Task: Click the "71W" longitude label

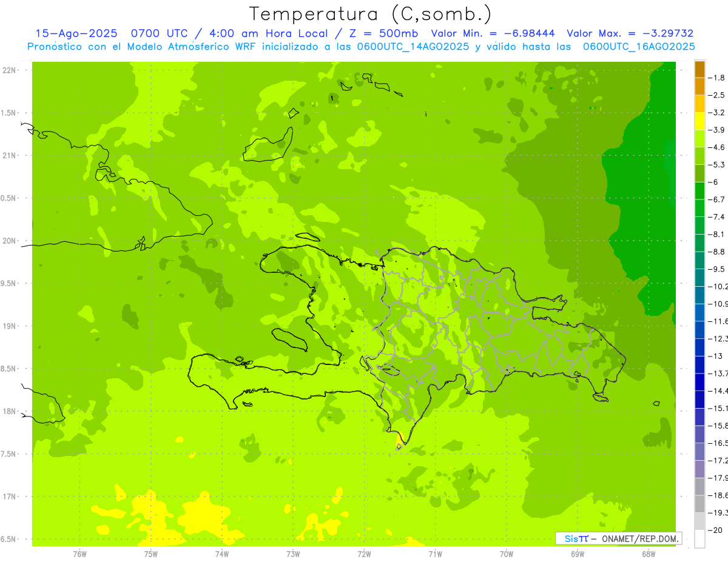Action: (x=435, y=554)
